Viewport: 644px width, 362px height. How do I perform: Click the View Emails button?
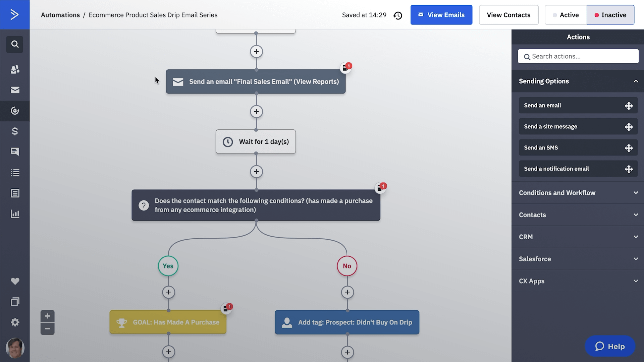tap(441, 15)
